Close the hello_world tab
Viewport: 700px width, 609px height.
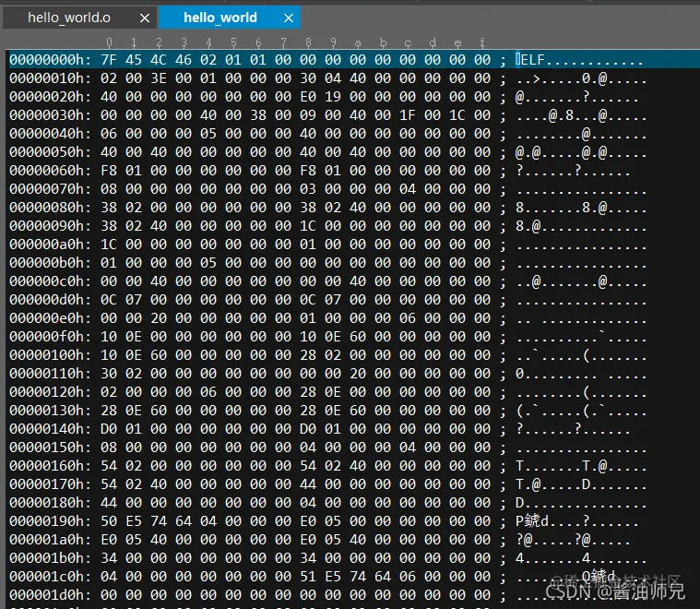289,18
